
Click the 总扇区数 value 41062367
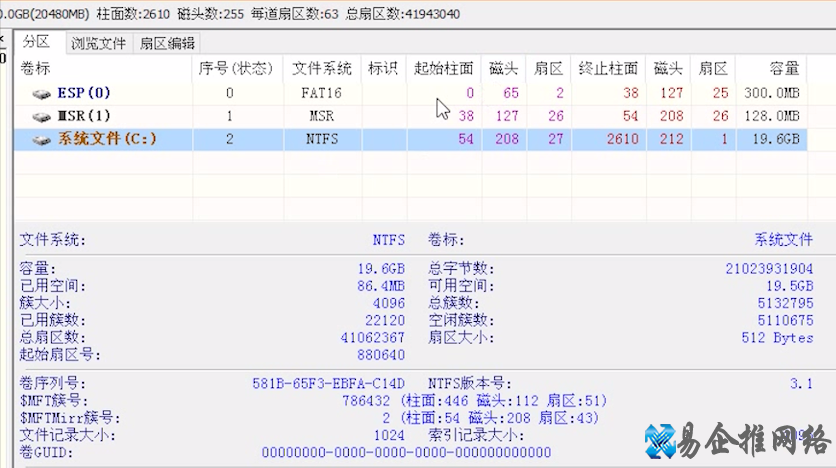point(373,337)
